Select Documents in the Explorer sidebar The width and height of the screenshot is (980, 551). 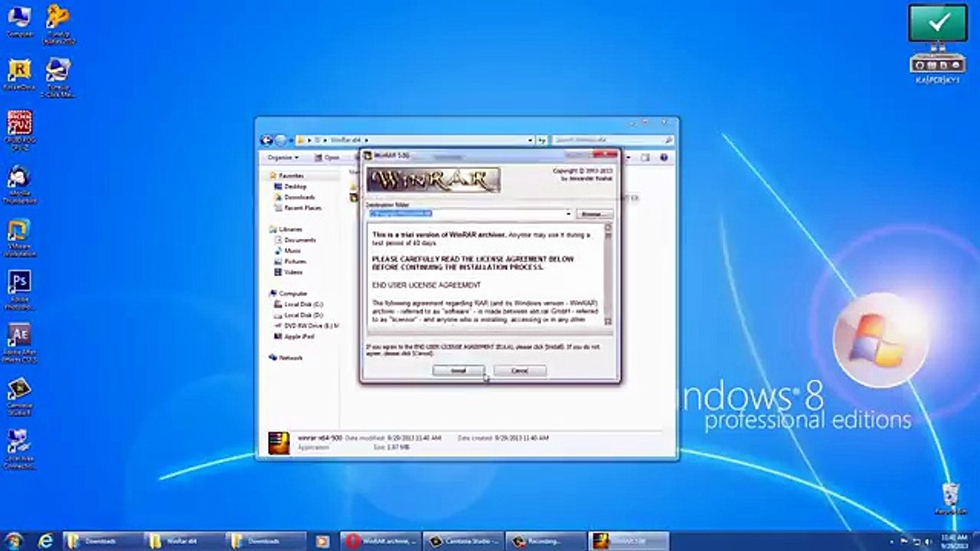click(295, 240)
